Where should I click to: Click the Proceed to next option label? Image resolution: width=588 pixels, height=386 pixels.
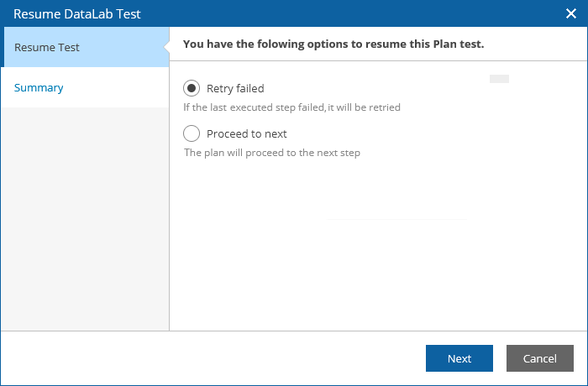pyautogui.click(x=247, y=133)
